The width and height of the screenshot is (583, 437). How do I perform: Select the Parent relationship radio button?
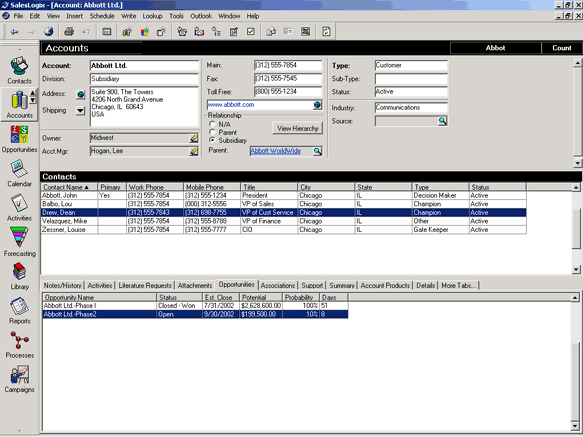212,132
